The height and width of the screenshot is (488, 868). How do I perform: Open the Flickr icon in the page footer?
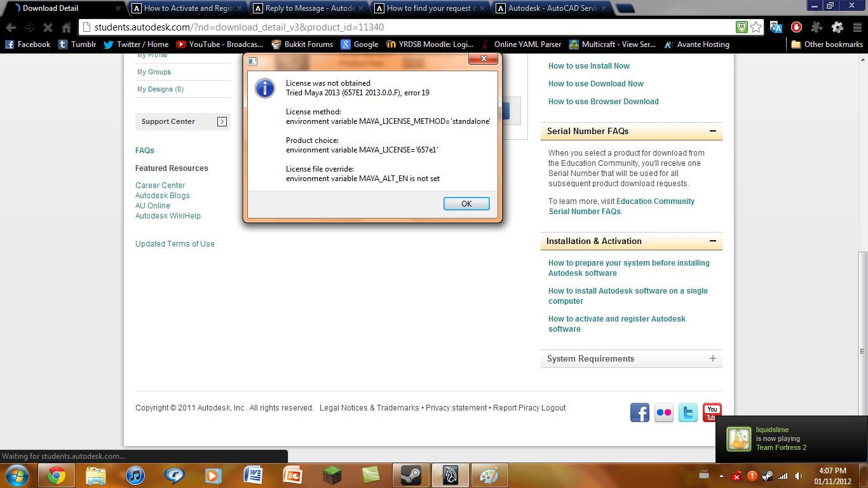[663, 412]
